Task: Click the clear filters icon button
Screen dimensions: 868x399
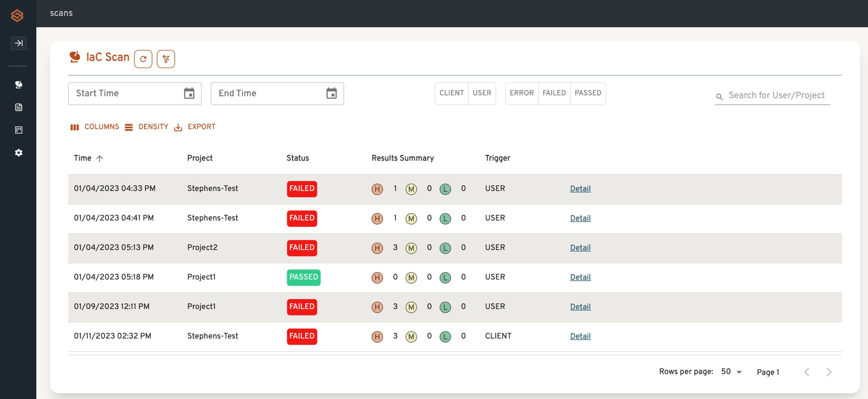Action: point(166,59)
